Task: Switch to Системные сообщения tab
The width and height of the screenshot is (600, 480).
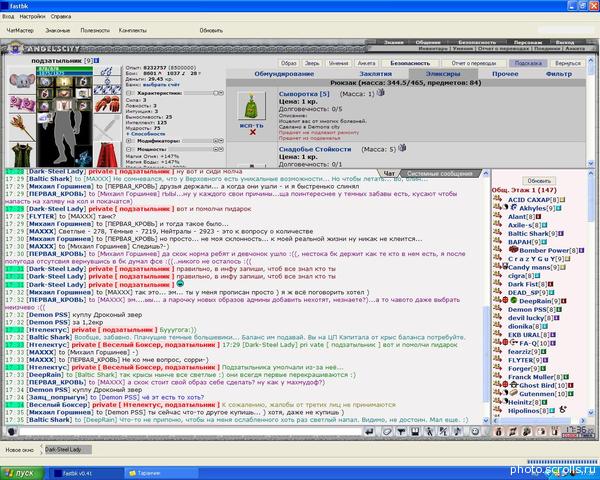Action: [x=439, y=174]
